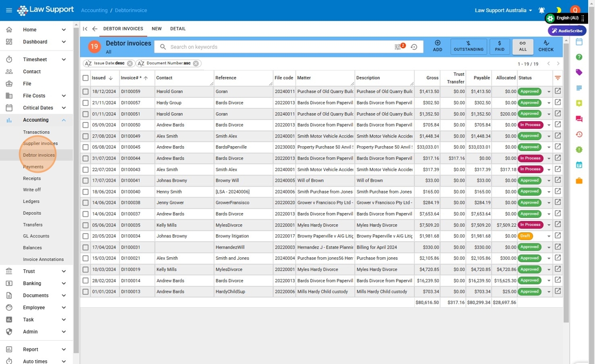Click the red column filter icon
The image size is (595, 364).
(x=558, y=78)
